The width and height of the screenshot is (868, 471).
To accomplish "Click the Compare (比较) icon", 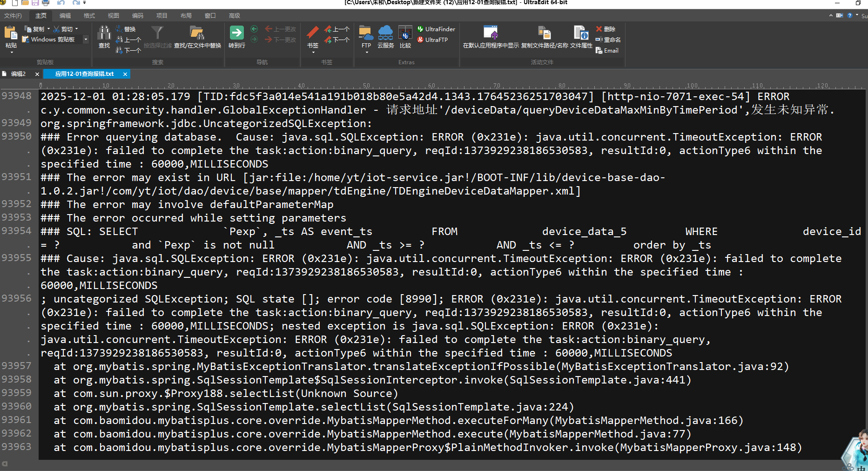I will (405, 34).
